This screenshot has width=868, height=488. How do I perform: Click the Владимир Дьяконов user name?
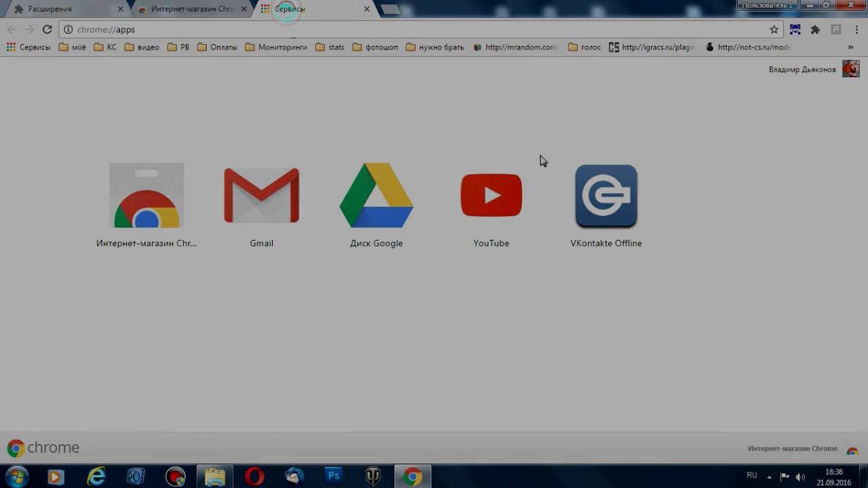tap(802, 69)
